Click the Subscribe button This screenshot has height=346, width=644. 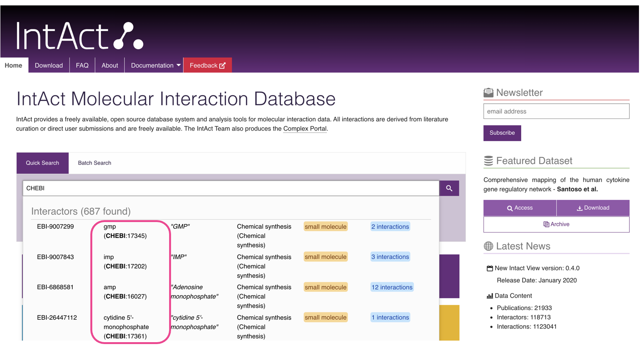click(x=502, y=133)
